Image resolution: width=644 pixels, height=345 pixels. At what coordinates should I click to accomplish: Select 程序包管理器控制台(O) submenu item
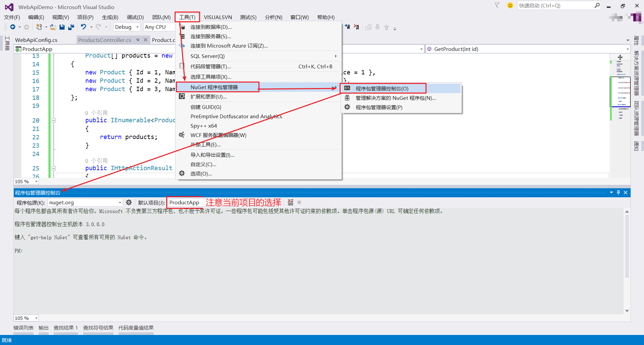click(402, 88)
